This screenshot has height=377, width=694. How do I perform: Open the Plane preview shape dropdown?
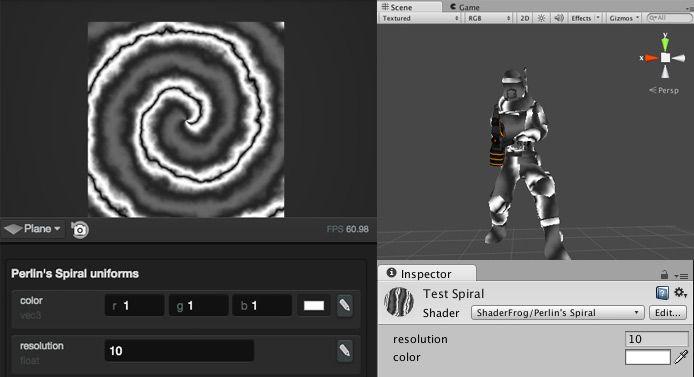[32, 229]
